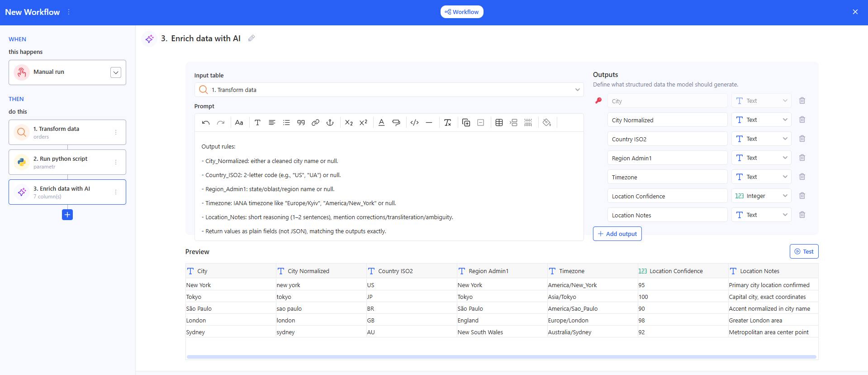
Task: Click the preview table horizontal scrollbar
Action: [x=501, y=357]
